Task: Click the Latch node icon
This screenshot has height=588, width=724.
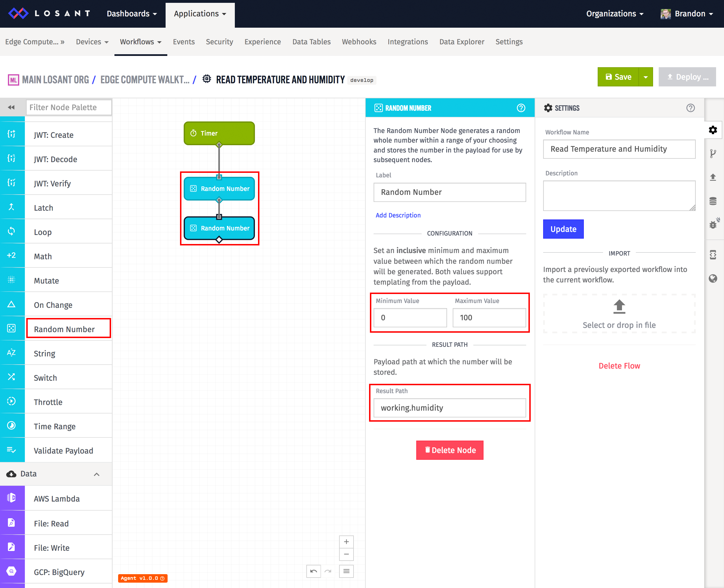Action: click(12, 207)
